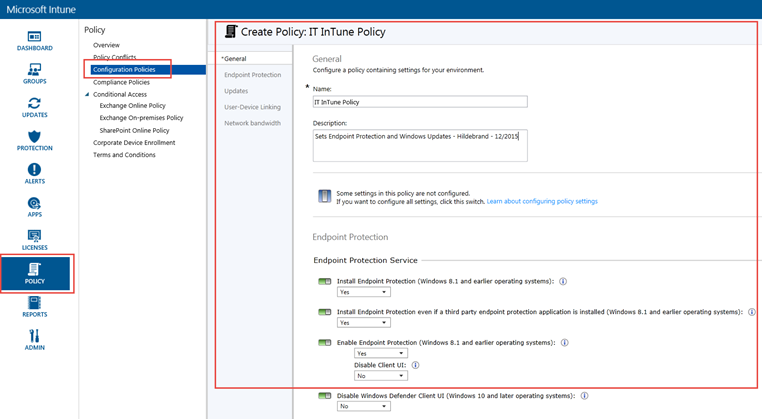Toggle switch for Install Endpoint Protection setting
This screenshot has height=419, width=762.
(324, 281)
